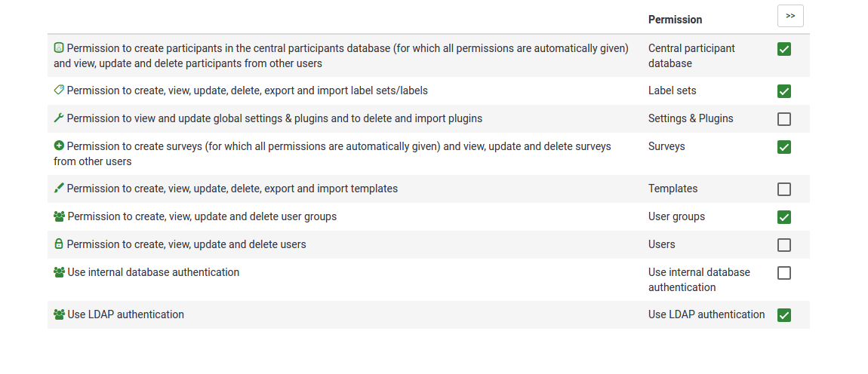Click the label sets tag icon
This screenshot has width=868, height=374.
pos(59,90)
